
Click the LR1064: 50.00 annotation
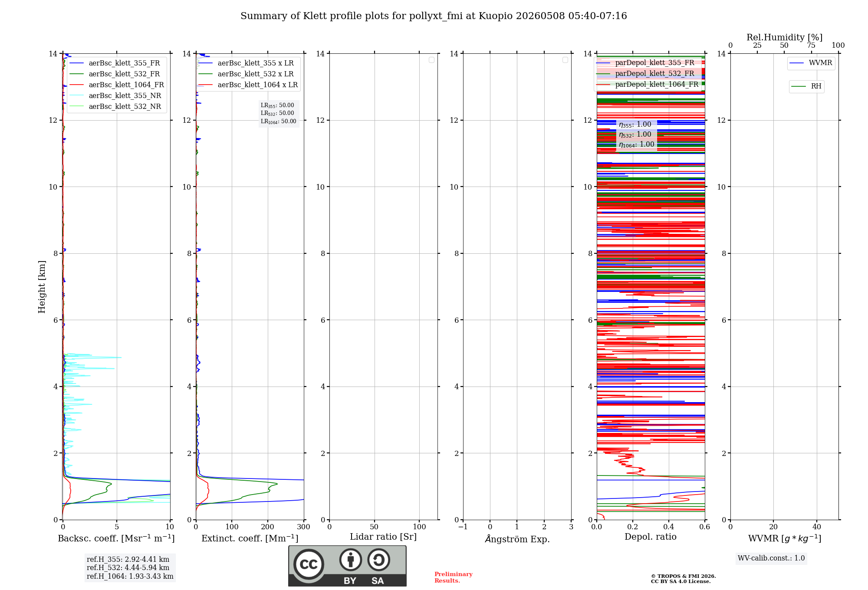coord(279,121)
